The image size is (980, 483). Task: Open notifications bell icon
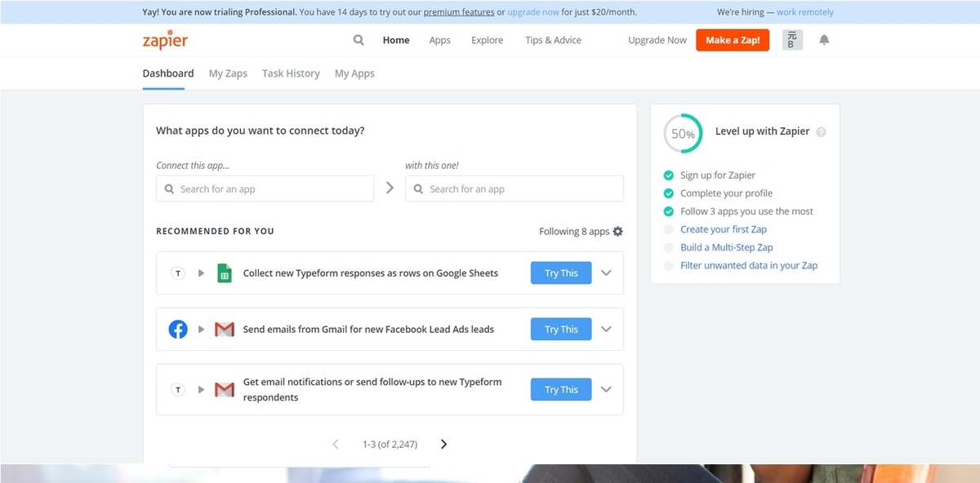point(824,40)
